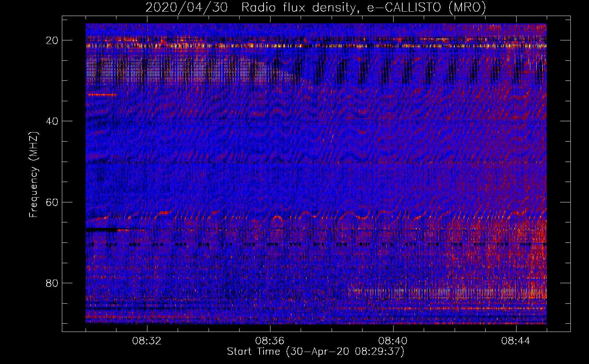Click the 'Frequency (MHZ)' axis label
The height and width of the screenshot is (364, 589).
click(x=33, y=175)
